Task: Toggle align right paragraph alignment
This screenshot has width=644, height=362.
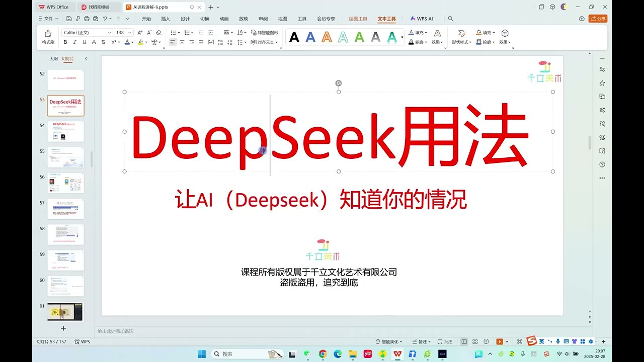Action: [192, 42]
